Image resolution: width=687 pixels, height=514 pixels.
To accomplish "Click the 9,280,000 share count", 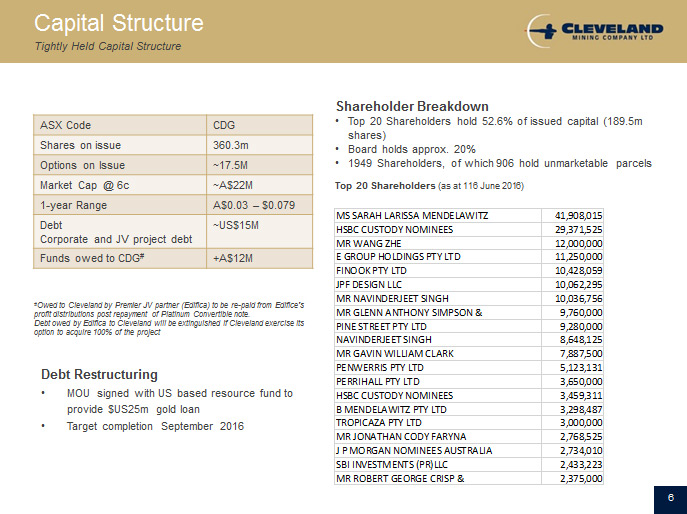I will [x=581, y=326].
